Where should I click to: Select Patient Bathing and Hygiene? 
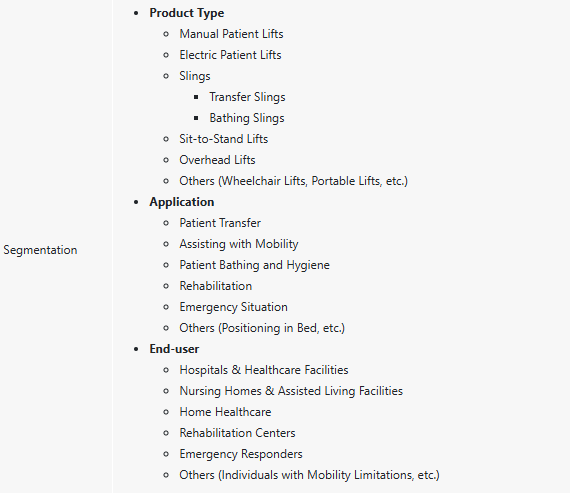pyautogui.click(x=254, y=265)
